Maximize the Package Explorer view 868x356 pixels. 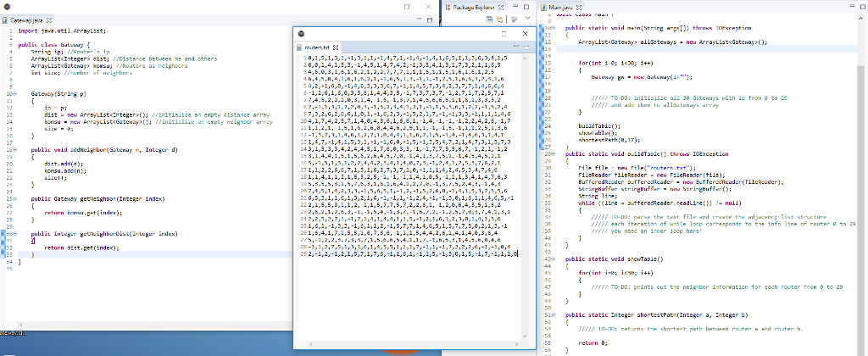pos(526,7)
